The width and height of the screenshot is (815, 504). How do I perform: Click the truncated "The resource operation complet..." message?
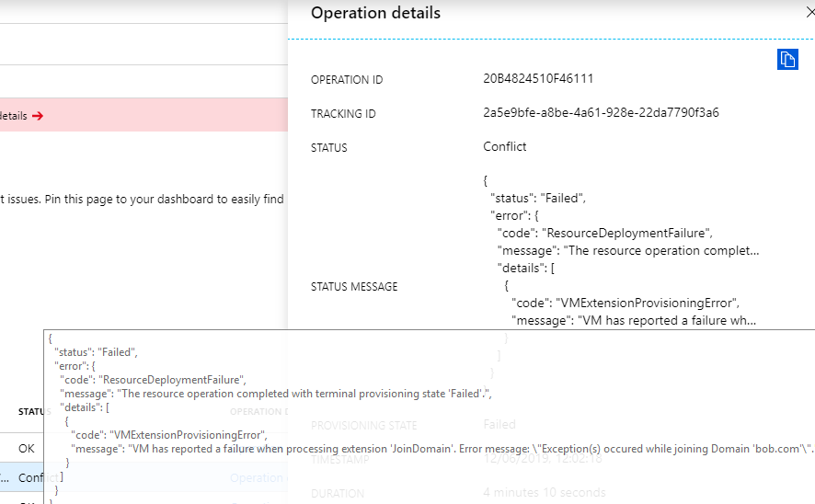coord(628,250)
